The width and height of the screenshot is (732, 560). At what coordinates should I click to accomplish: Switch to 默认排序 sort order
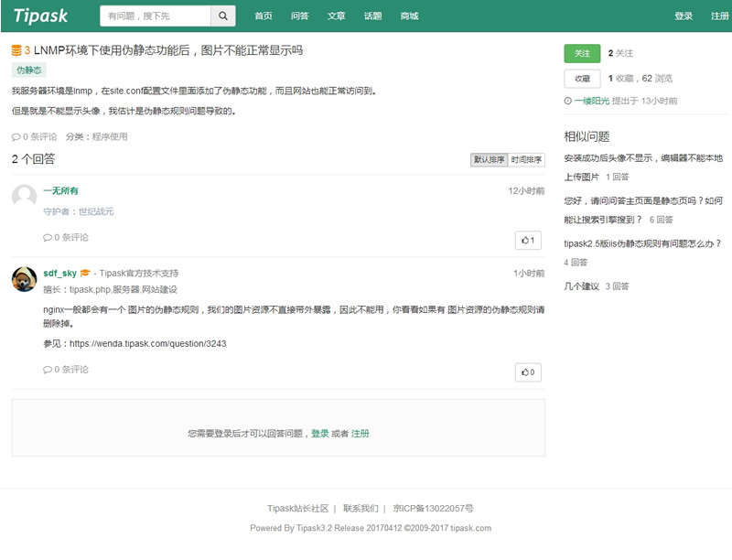[489, 159]
